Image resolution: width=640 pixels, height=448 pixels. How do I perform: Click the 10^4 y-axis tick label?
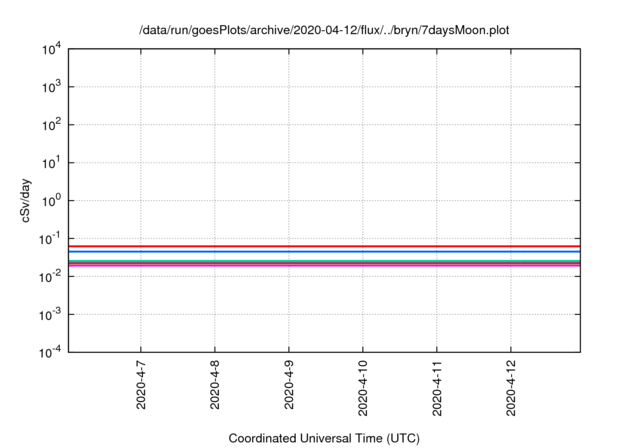click(x=51, y=49)
